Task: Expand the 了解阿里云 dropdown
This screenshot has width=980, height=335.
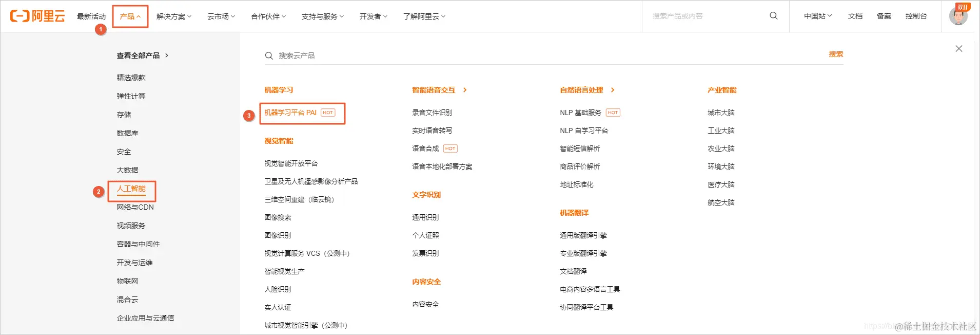Action: coord(424,16)
